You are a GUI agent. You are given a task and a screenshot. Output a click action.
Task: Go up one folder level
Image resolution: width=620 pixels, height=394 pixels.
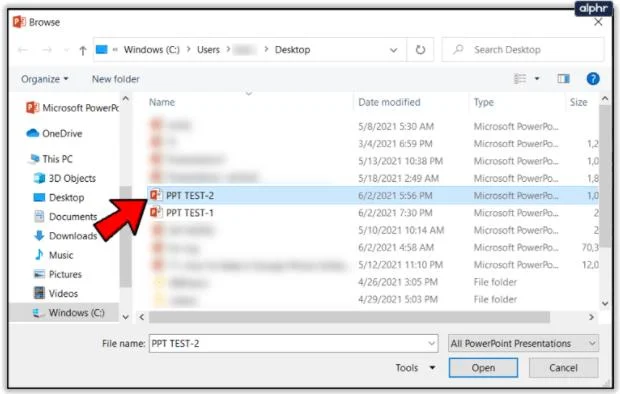point(83,50)
